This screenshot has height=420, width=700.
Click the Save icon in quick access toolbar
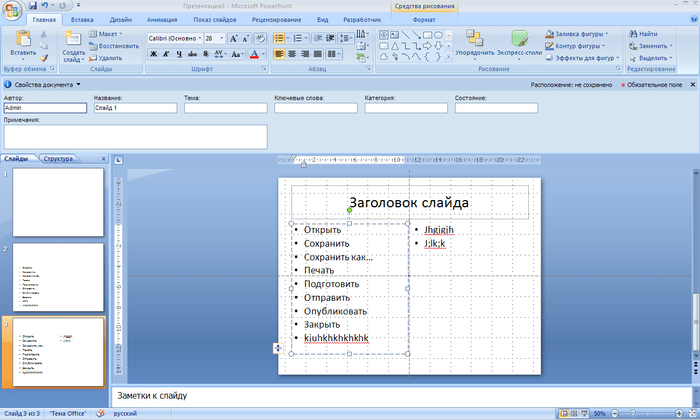coord(31,5)
